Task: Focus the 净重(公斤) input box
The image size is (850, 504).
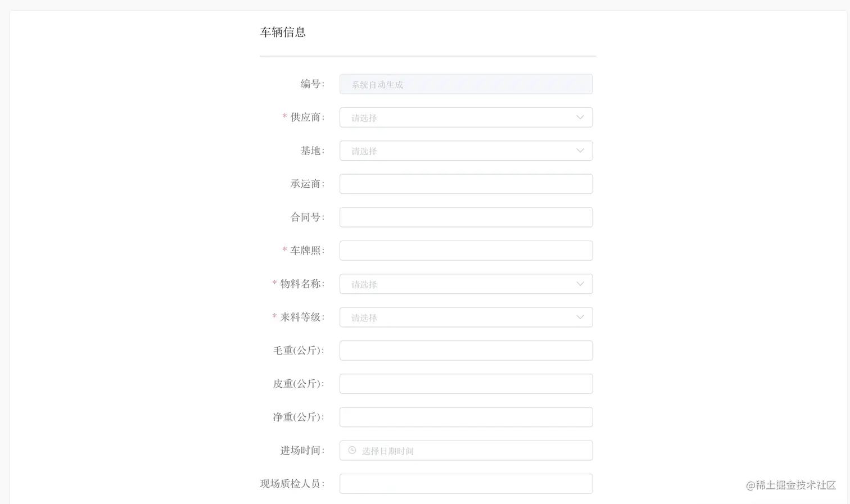Action: [465, 417]
